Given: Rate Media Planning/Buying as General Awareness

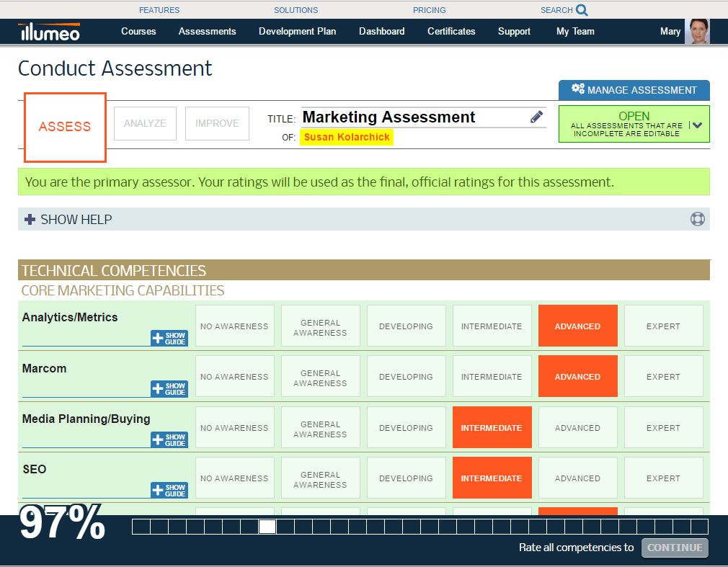Looking at the screenshot, I should click(320, 427).
